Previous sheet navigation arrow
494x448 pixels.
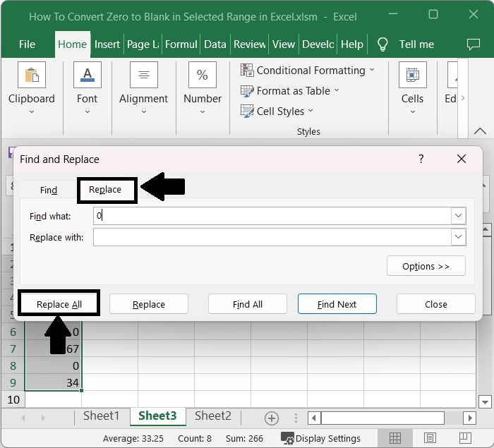pos(23,418)
